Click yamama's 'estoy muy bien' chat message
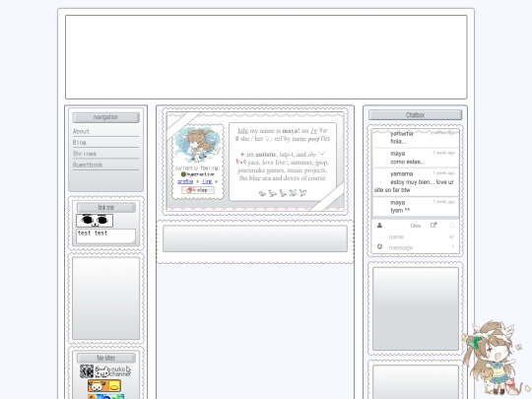532x399 pixels. 414,186
